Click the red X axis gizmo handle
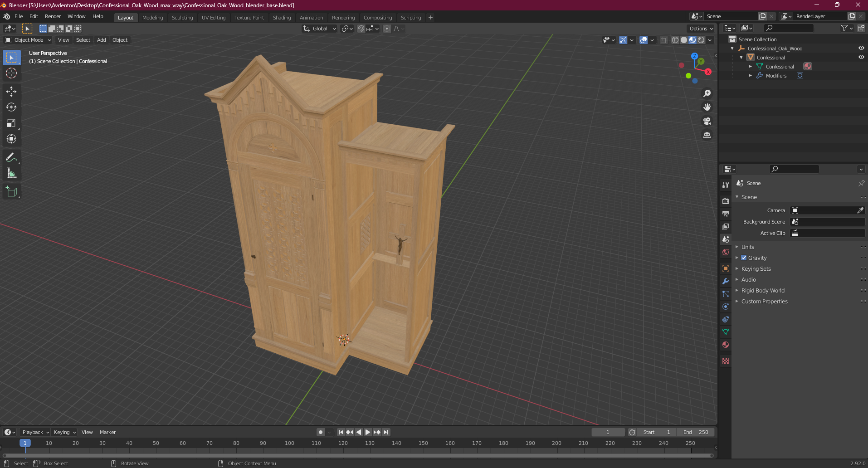 (708, 72)
